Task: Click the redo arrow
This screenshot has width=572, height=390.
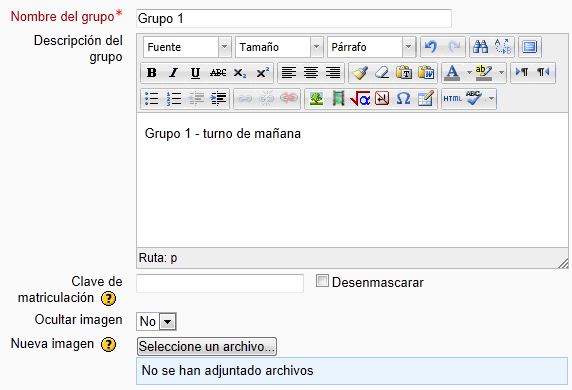Action: (x=453, y=47)
